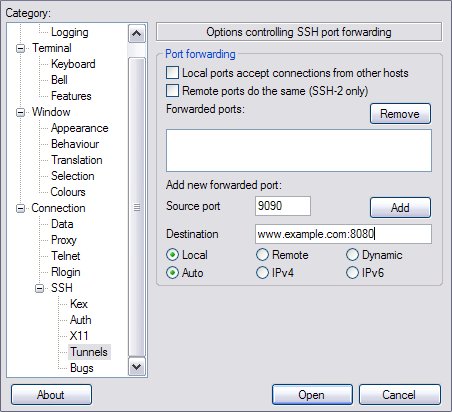Click the category list scrollbar thumb

tap(137, 207)
